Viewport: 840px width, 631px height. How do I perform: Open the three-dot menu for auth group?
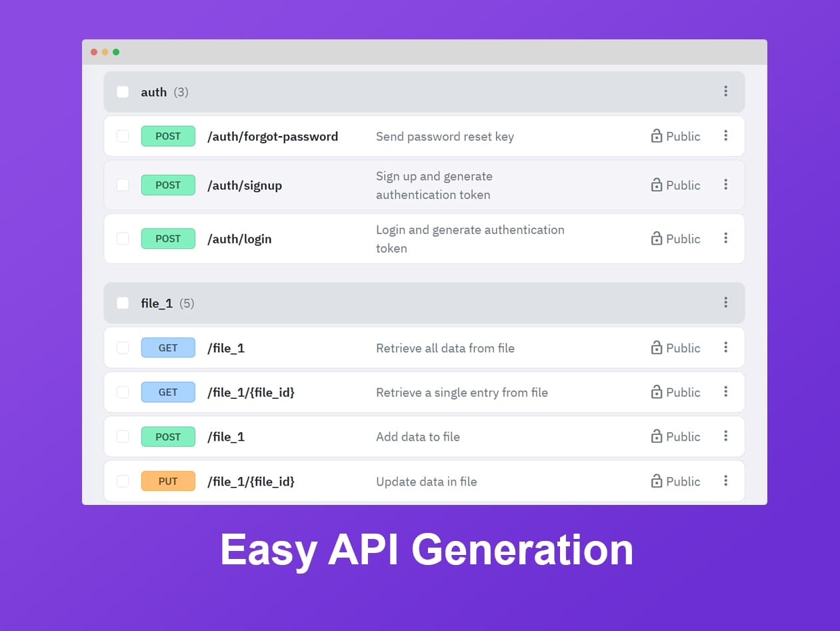725,91
